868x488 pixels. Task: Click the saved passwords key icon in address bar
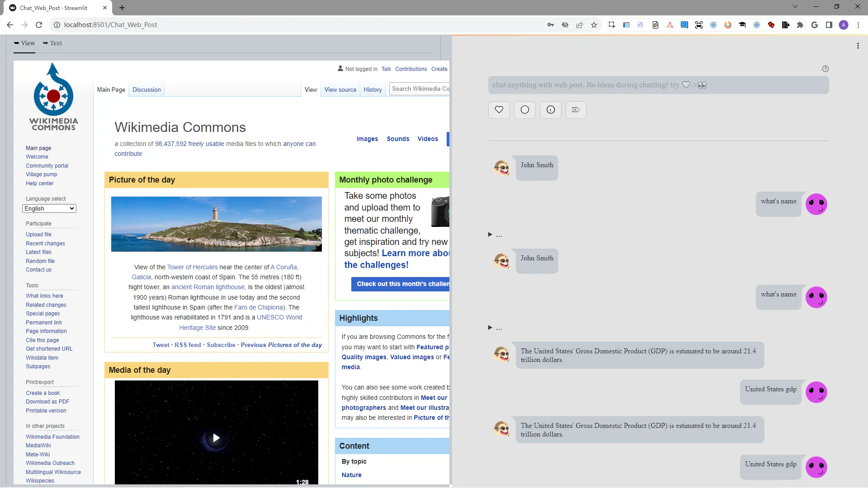coord(551,25)
